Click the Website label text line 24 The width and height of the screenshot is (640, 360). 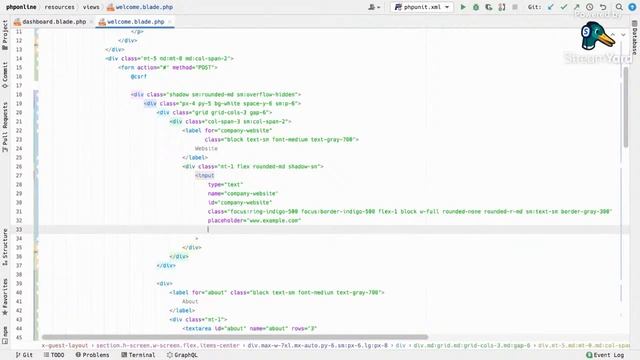[206, 149]
